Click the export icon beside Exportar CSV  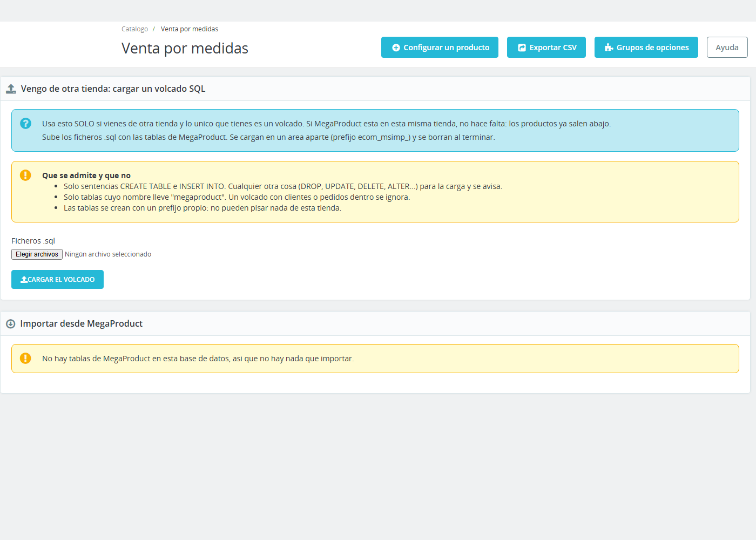tap(522, 48)
